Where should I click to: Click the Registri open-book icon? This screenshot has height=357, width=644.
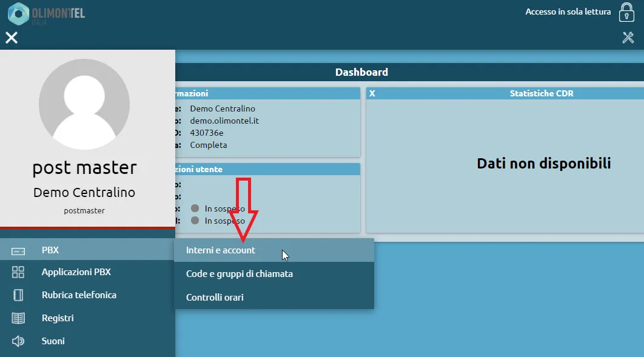[x=18, y=318]
